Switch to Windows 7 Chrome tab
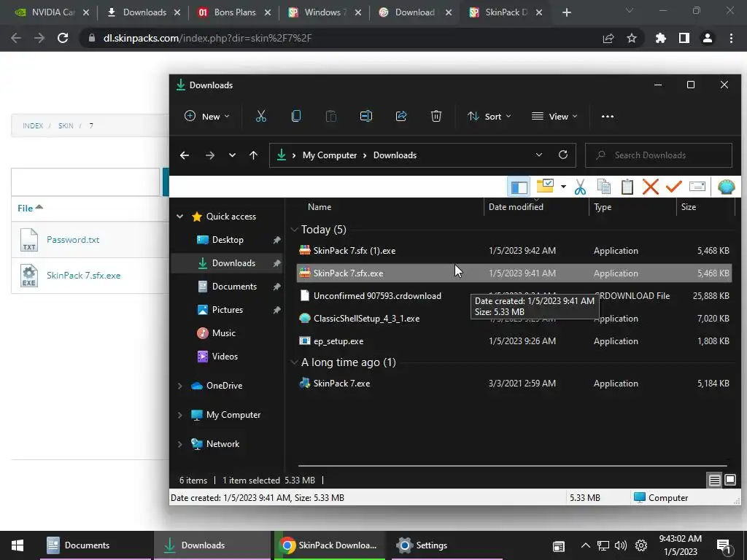 pyautogui.click(x=324, y=12)
